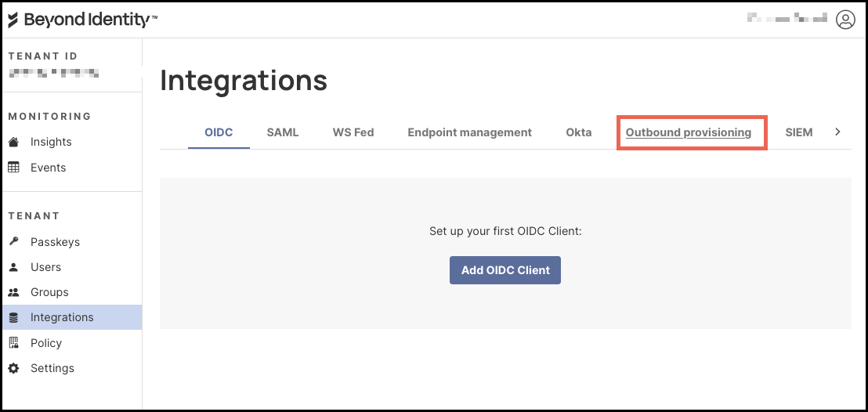Click the Integrations database icon
The height and width of the screenshot is (412, 868).
tap(13, 317)
